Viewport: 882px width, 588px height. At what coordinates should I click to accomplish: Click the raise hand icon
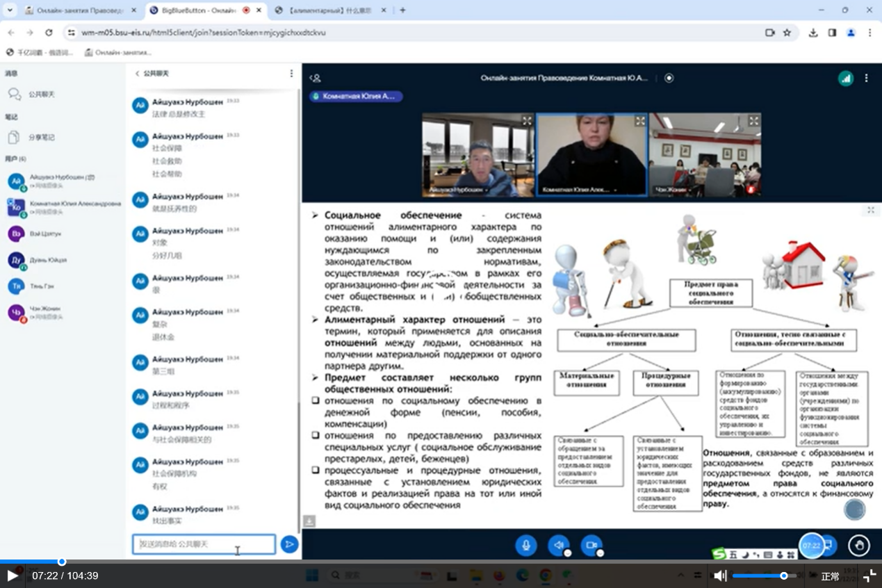(859, 546)
